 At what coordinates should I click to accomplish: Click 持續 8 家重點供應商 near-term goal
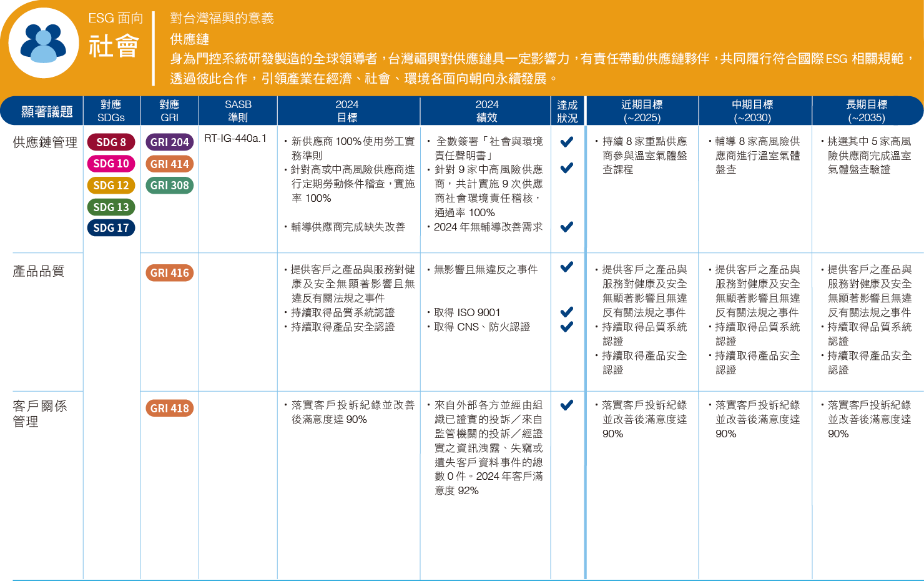642,156
